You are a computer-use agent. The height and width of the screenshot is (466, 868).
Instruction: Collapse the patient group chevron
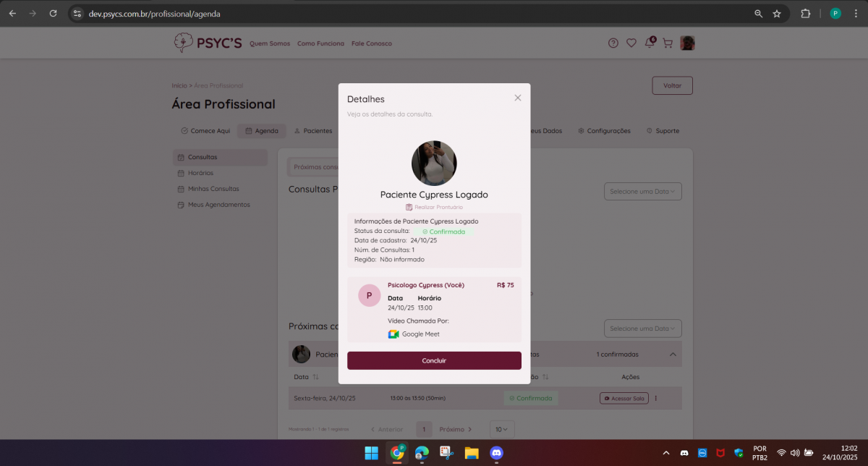coord(673,355)
